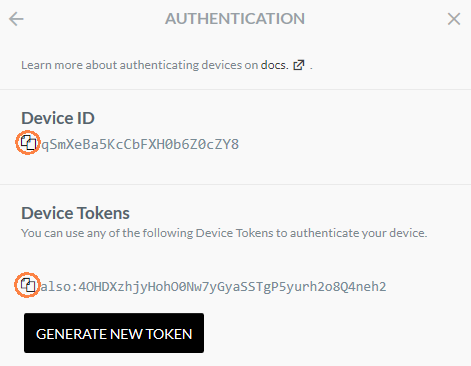The width and height of the screenshot is (471, 366).
Task: Click the Device Tokens heading
Action: tap(75, 213)
